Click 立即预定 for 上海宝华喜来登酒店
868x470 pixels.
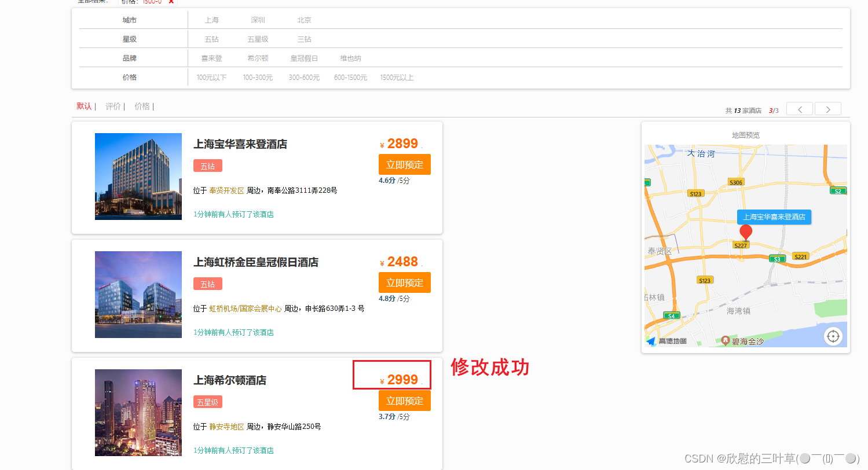405,164
